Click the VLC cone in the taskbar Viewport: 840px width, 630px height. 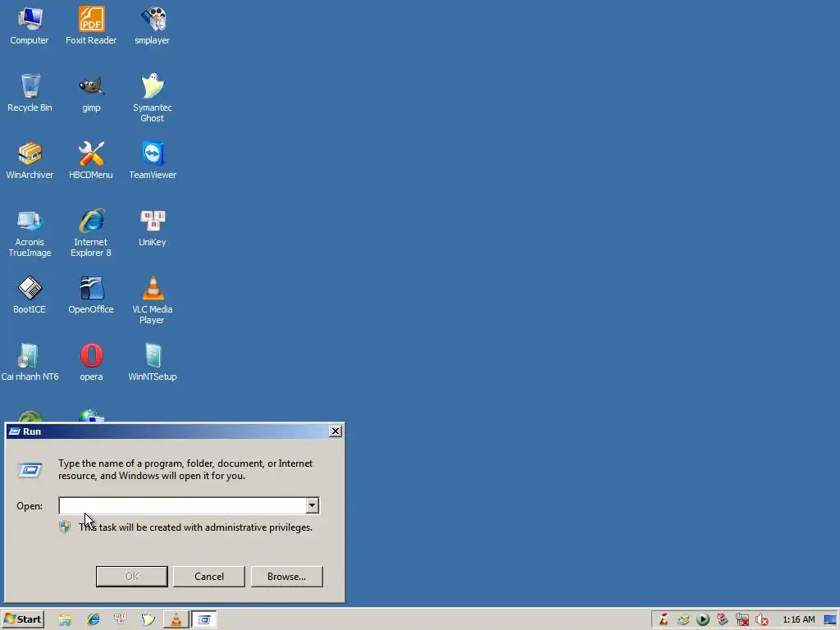(176, 620)
